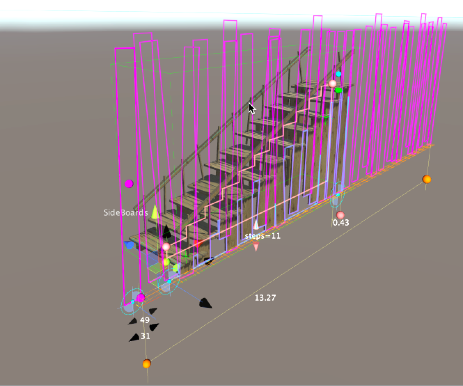Screen dimensions: 463x386
Task: Click the orange sphere handle beside the stairs' top end
Action: 427,179
